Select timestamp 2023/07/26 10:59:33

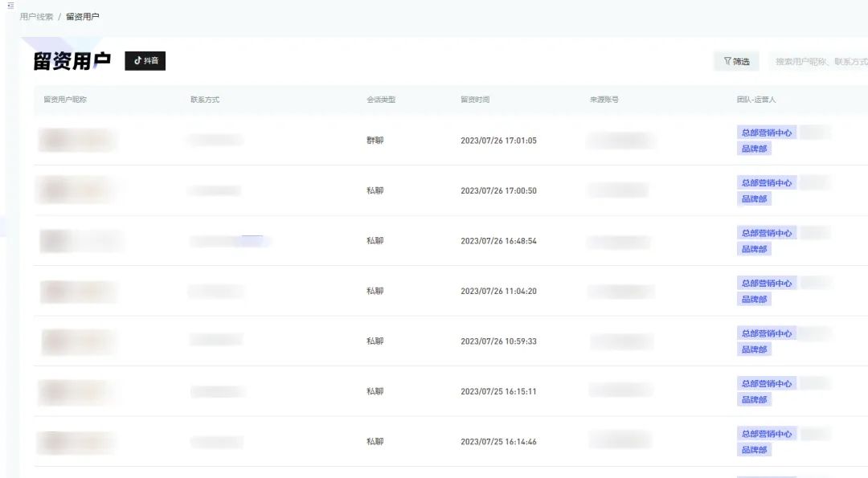point(499,341)
